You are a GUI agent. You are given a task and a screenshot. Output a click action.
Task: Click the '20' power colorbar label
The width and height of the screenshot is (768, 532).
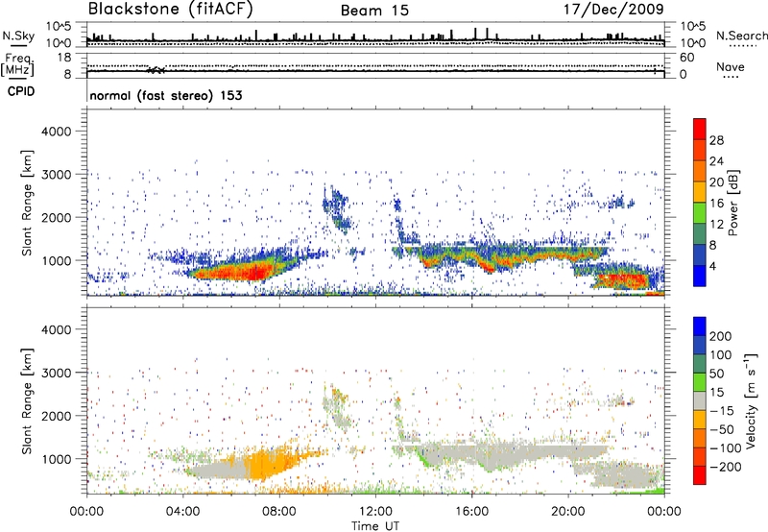pos(716,182)
